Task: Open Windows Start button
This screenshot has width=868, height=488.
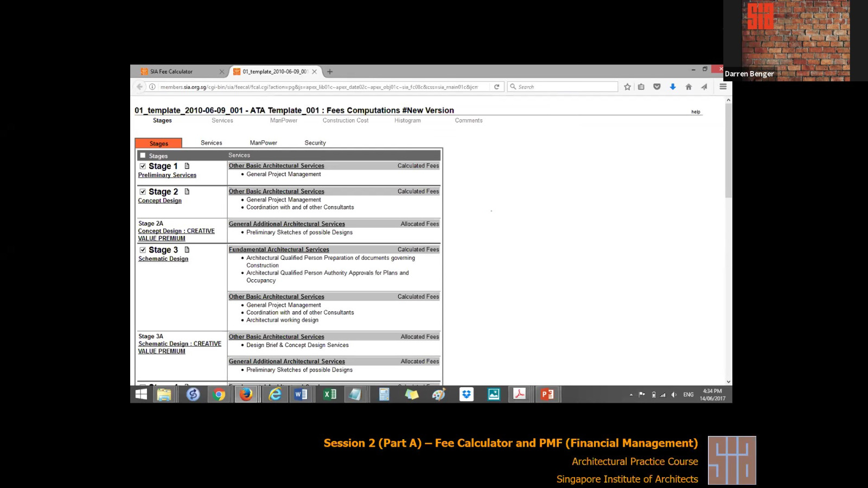Action: click(x=141, y=394)
